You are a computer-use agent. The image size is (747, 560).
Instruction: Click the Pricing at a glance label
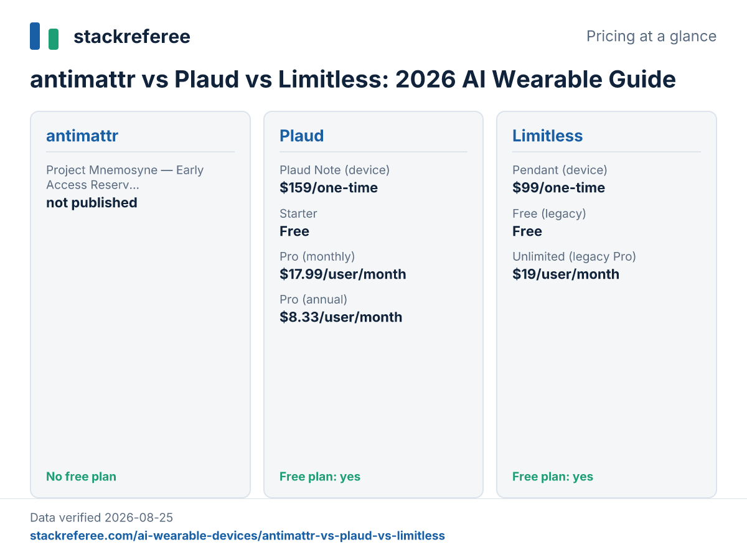651,36
